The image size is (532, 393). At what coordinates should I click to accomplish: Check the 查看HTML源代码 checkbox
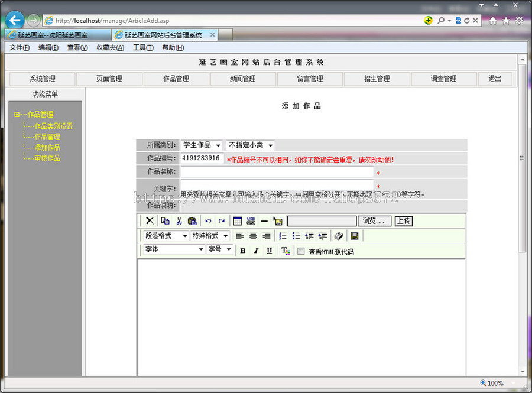click(300, 250)
